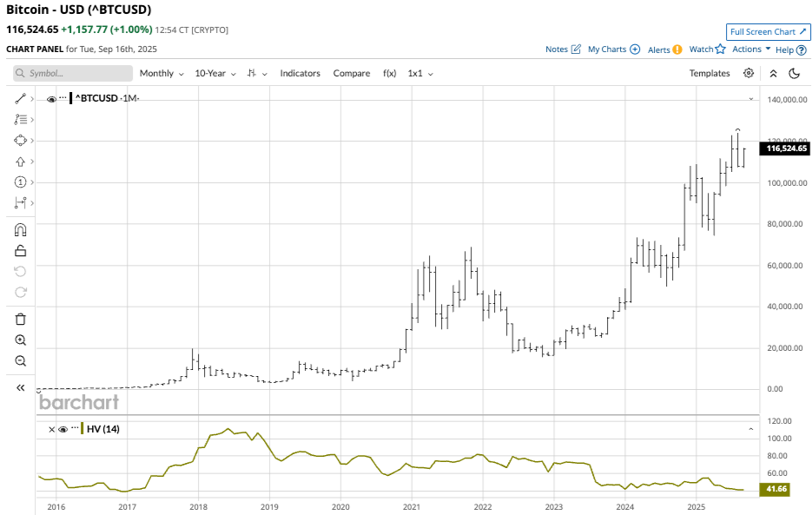Click the Watch link
The height and width of the screenshot is (515, 812).
click(701, 50)
